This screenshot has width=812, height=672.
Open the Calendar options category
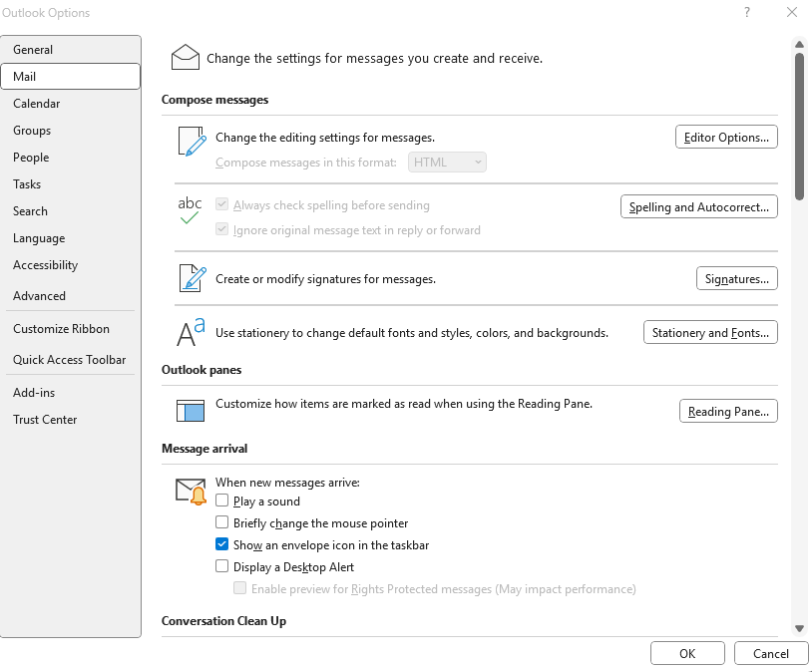[71, 104]
